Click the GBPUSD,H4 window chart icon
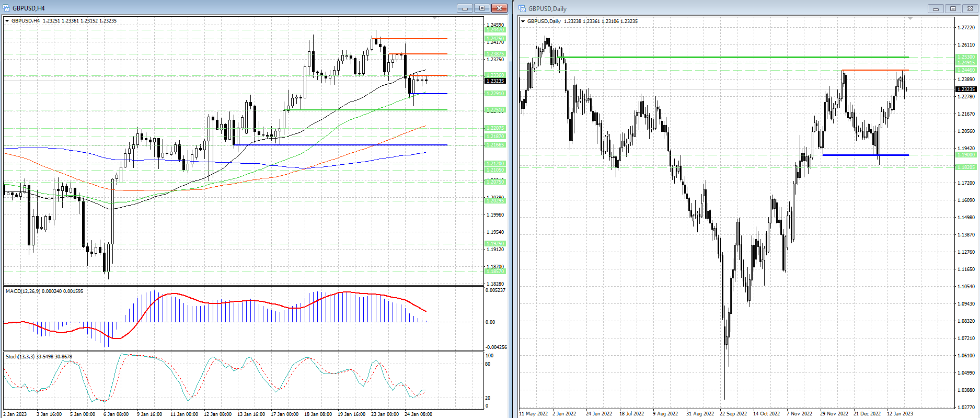This screenshot has height=418, width=980. [x=6, y=8]
